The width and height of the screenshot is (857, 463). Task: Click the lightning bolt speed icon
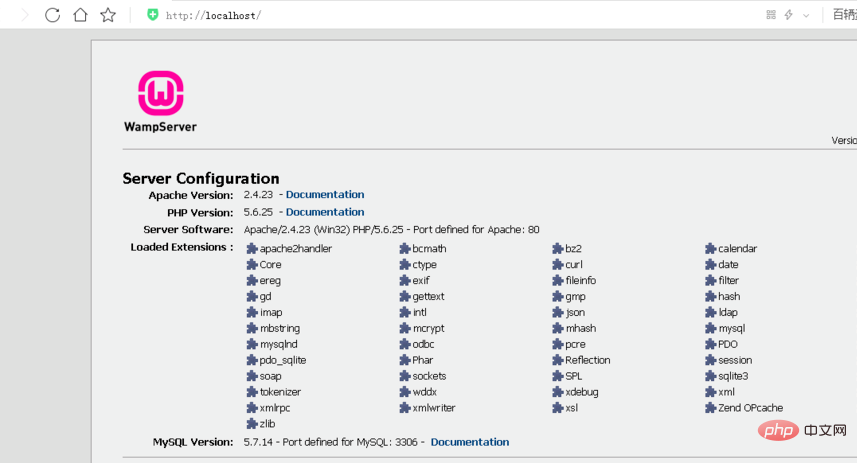click(x=789, y=15)
